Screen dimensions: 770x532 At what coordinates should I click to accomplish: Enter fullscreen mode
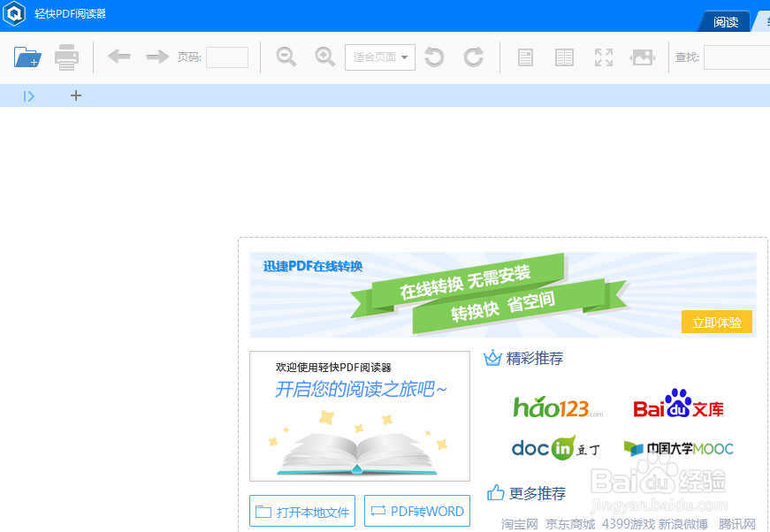(604, 57)
